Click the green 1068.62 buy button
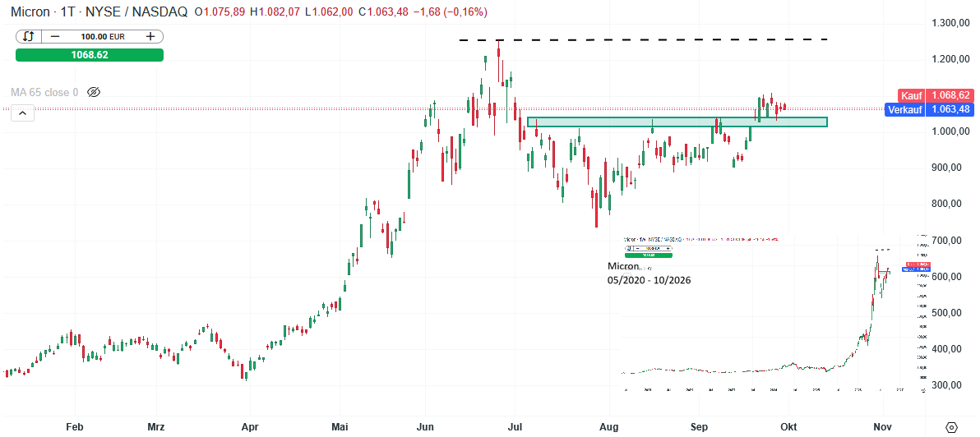Viewport: 980px width, 437px height. [90, 55]
